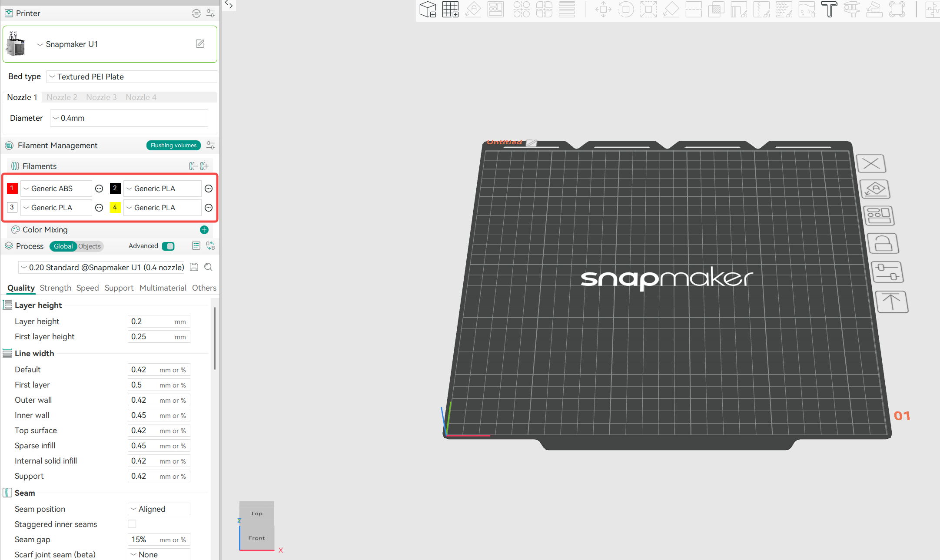Viewport: 940px width, 560px height.
Task: Click the Arrange all objects toolbar icon
Action: click(x=495, y=9)
